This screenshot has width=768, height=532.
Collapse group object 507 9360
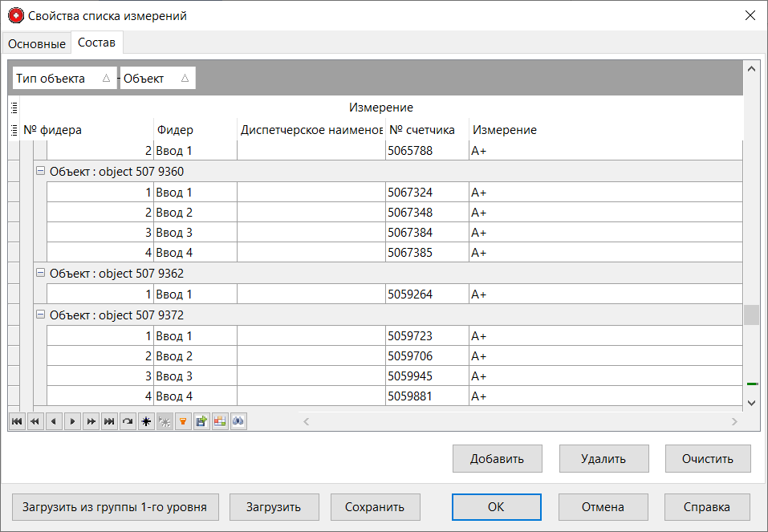[41, 171]
